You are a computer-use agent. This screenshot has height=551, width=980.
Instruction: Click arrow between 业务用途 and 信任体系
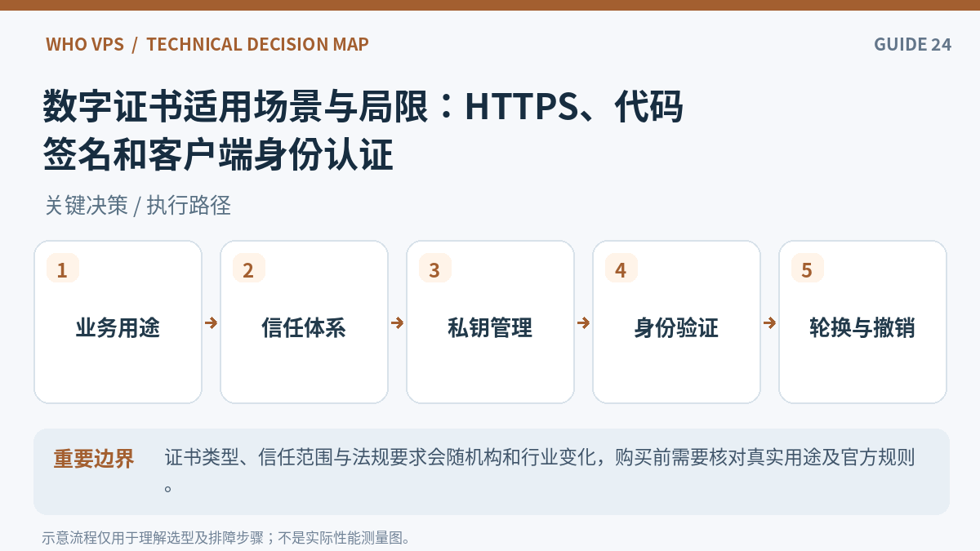click(211, 323)
